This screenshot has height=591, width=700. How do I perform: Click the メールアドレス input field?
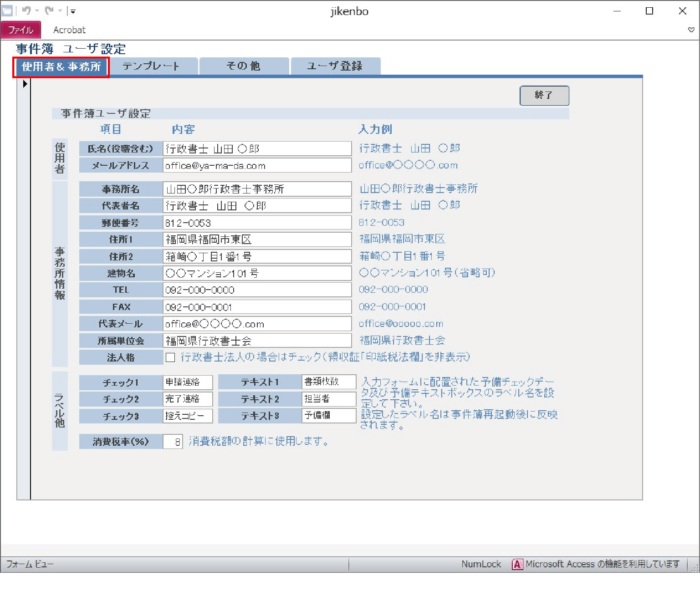click(257, 165)
